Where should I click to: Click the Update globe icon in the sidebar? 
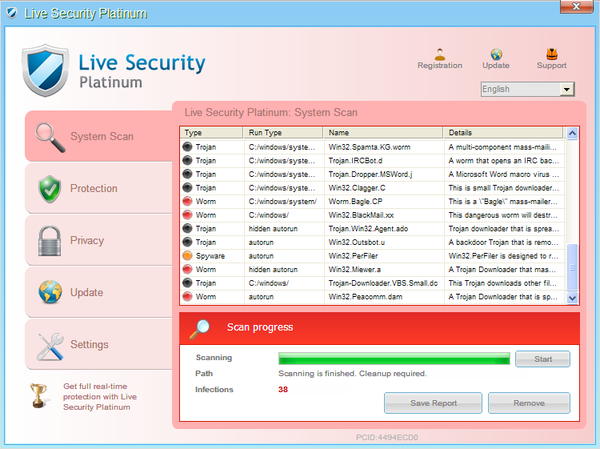(50, 292)
